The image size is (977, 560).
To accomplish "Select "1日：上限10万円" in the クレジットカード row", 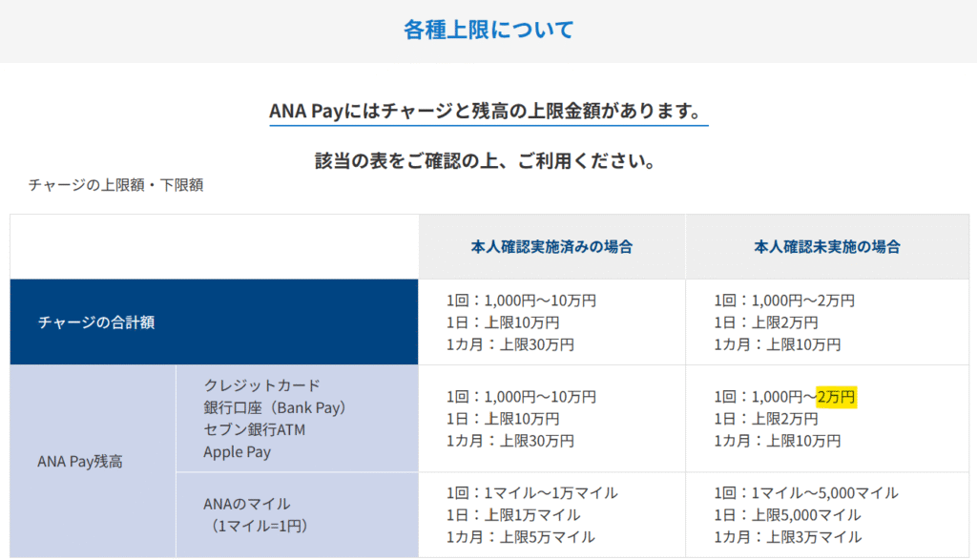I will click(x=502, y=419).
